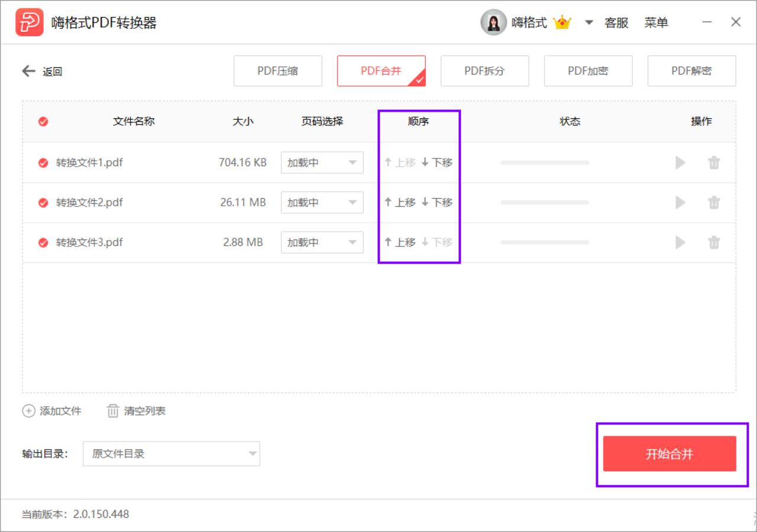The width and height of the screenshot is (757, 532).
Task: Click the 704.16 KB size cell
Action: (x=242, y=163)
